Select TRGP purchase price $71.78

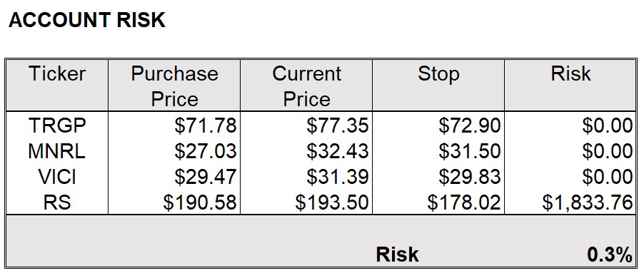pos(206,125)
